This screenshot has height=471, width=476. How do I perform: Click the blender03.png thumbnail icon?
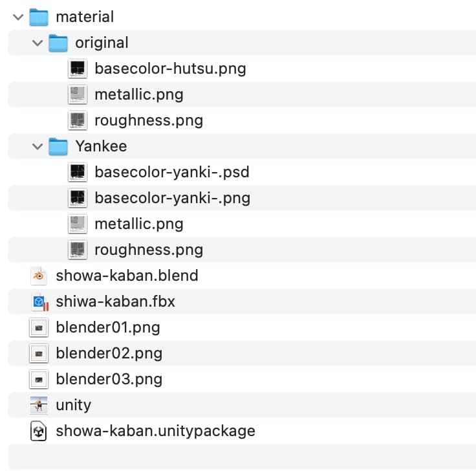pyautogui.click(x=39, y=379)
